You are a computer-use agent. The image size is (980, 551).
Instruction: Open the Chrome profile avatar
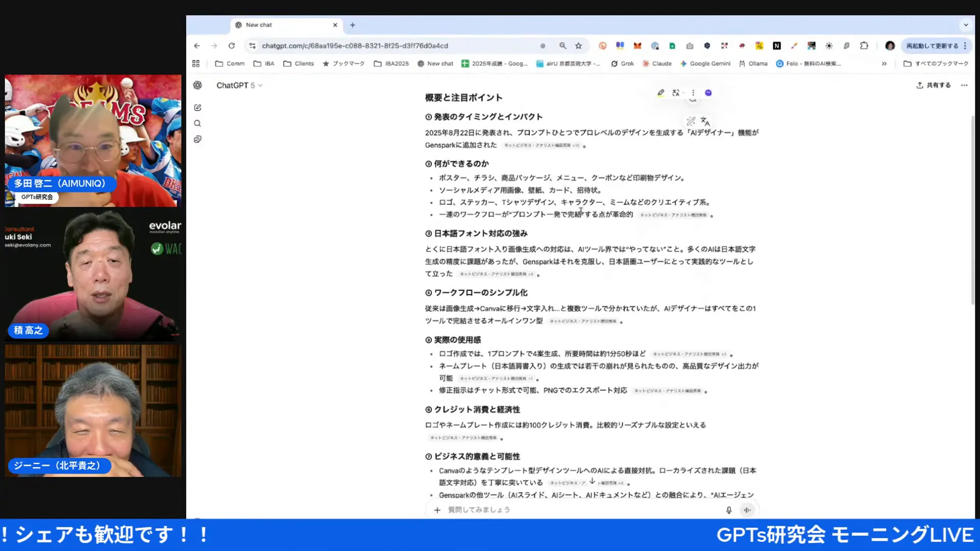(x=890, y=46)
